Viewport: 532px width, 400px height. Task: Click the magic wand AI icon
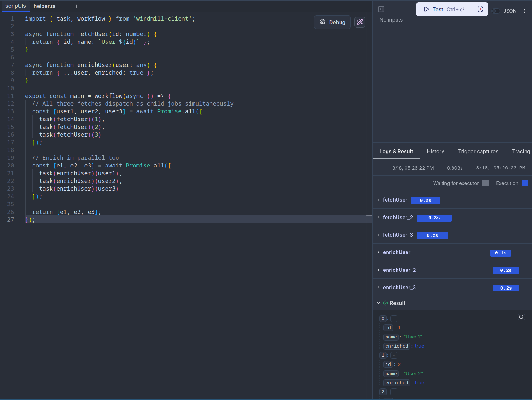click(359, 22)
